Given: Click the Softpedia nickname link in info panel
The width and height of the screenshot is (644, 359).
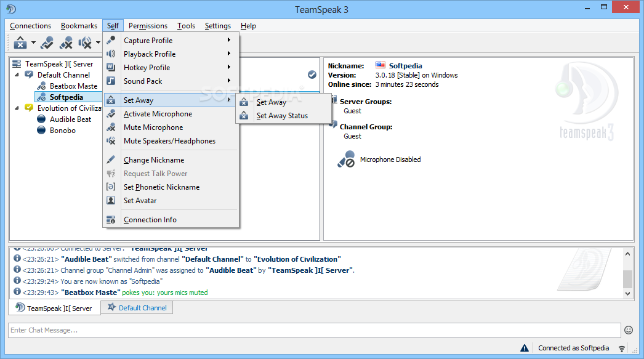Looking at the screenshot, I should tap(405, 66).
